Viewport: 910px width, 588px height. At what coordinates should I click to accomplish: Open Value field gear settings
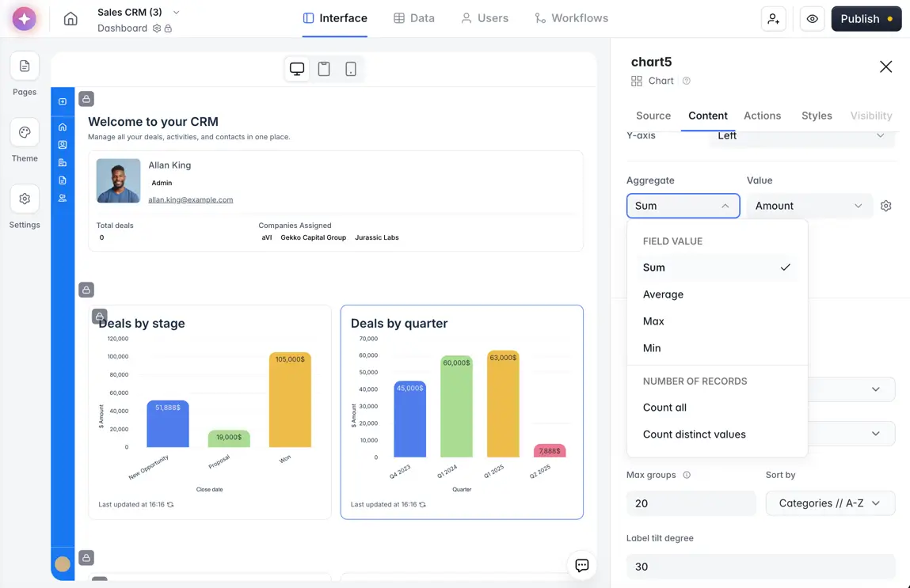(x=885, y=206)
